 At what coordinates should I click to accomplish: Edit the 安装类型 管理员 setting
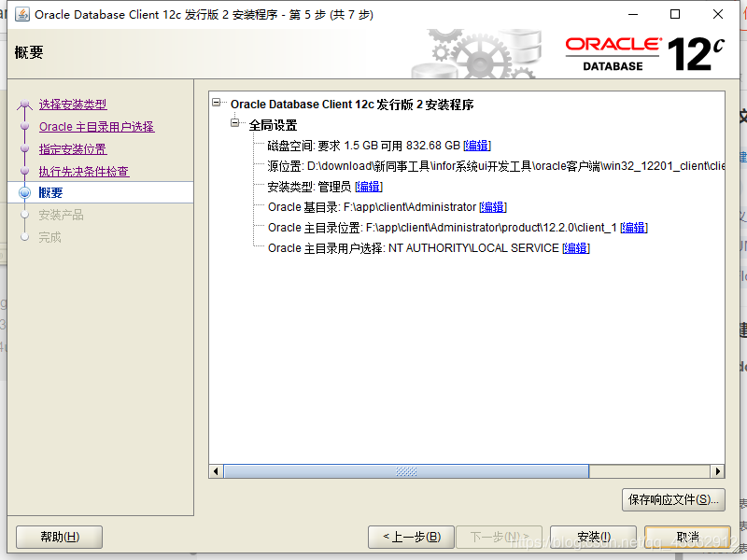[369, 186]
